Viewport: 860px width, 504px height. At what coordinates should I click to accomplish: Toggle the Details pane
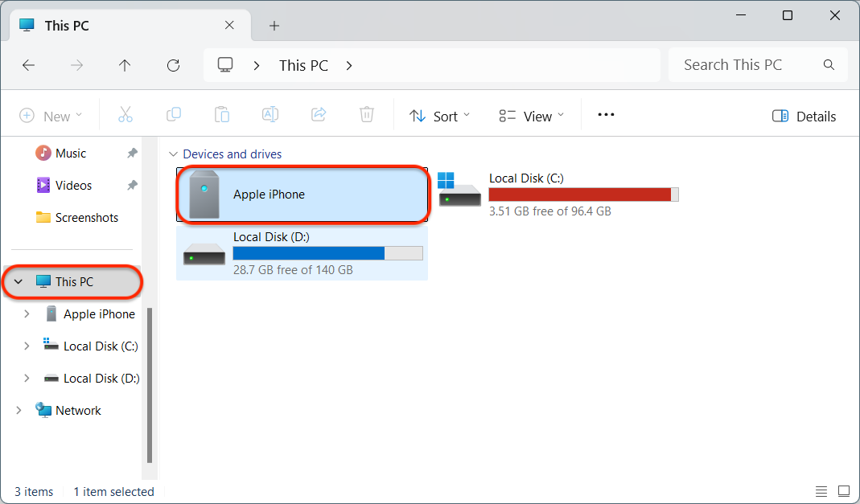[804, 116]
